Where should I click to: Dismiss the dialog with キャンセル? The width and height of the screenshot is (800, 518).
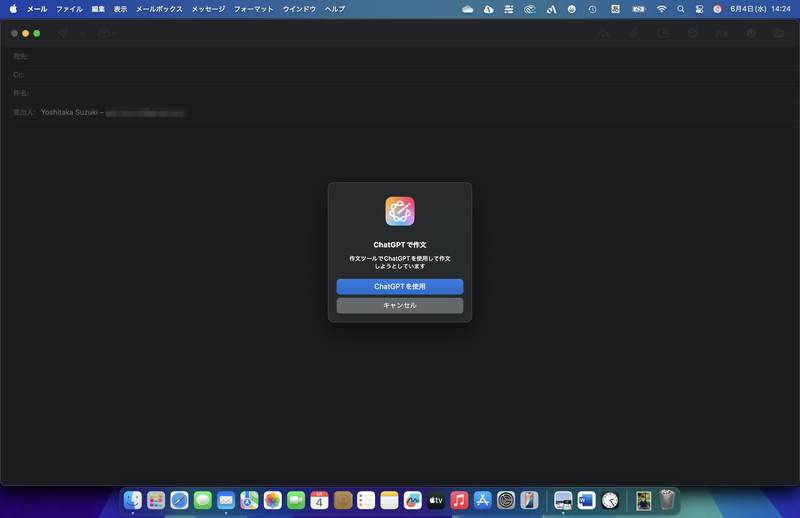399,305
